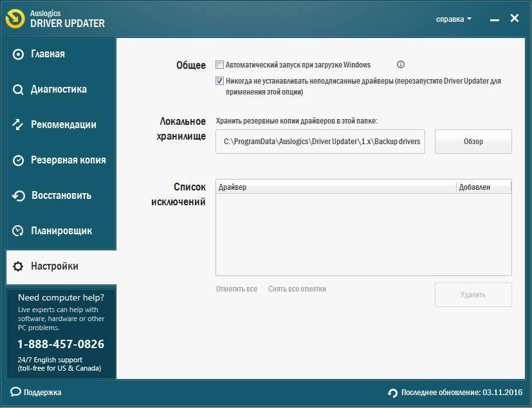The width and height of the screenshot is (532, 408).
Task: Open the Поддержка link in footer
Action: point(42,393)
